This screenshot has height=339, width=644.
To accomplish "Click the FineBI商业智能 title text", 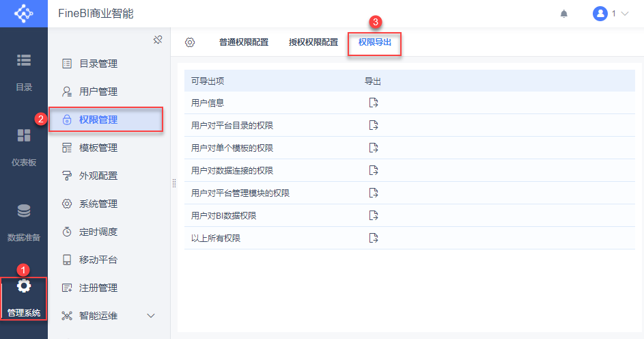I will pyautogui.click(x=96, y=14).
